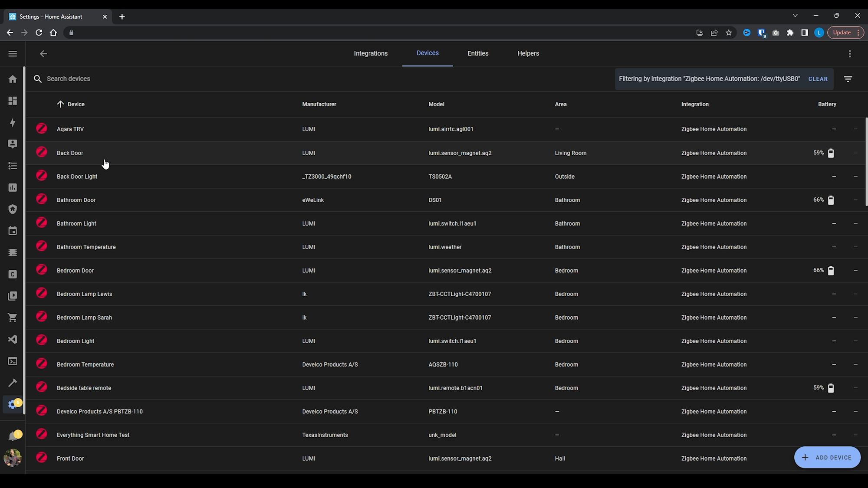
Task: Select the Settings – Home Assistant browser tab
Action: (58, 16)
